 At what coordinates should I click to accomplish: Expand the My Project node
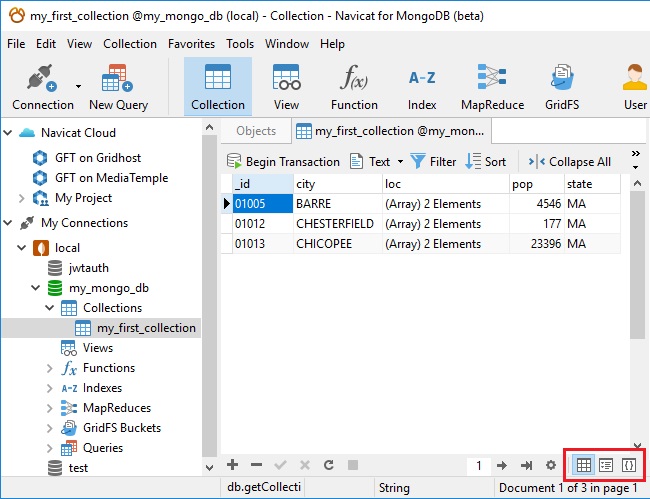pos(22,198)
